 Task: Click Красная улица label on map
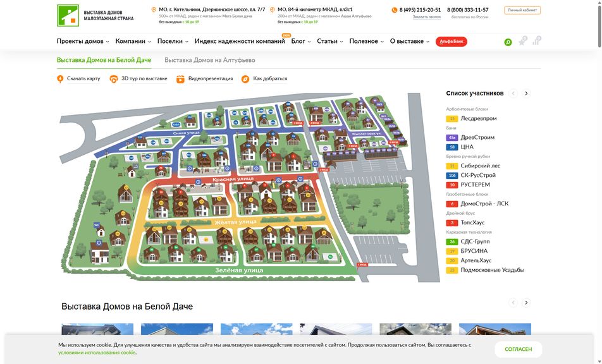point(233,179)
